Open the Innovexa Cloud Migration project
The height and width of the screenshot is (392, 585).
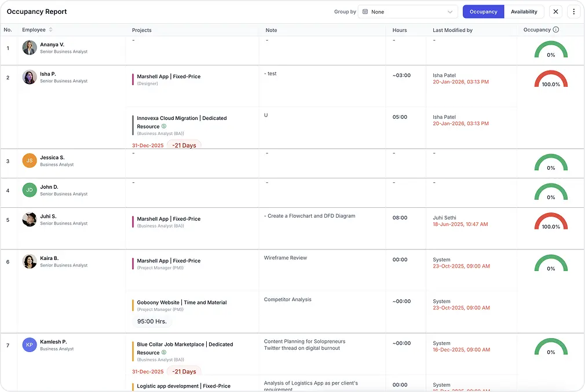(x=182, y=122)
